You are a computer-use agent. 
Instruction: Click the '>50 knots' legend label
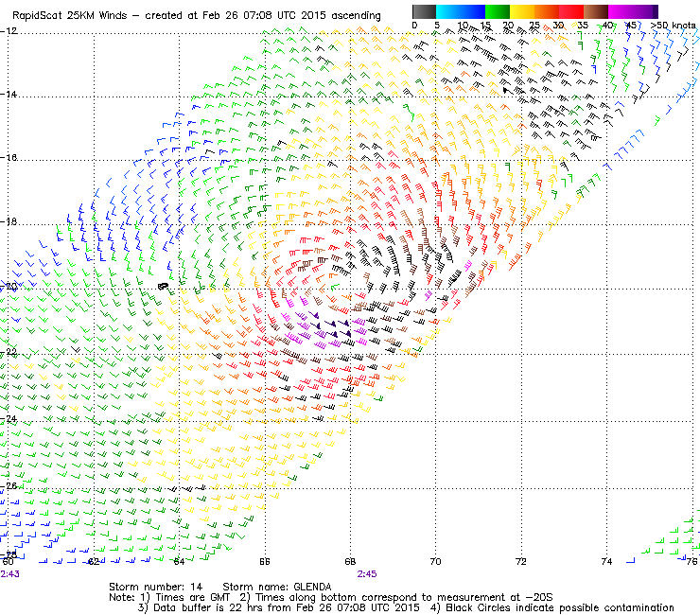tap(674, 25)
